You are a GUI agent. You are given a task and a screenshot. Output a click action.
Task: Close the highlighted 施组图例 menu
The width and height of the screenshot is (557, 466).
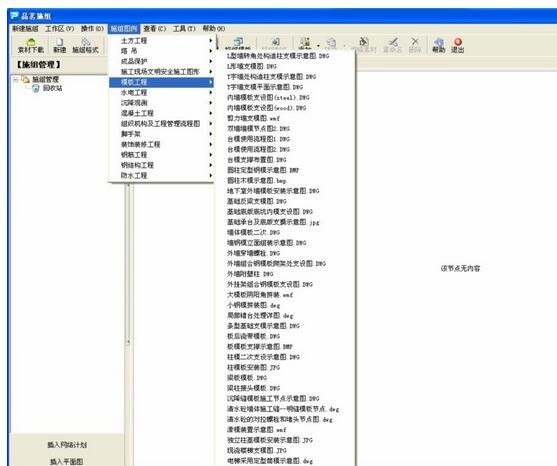coord(124,28)
